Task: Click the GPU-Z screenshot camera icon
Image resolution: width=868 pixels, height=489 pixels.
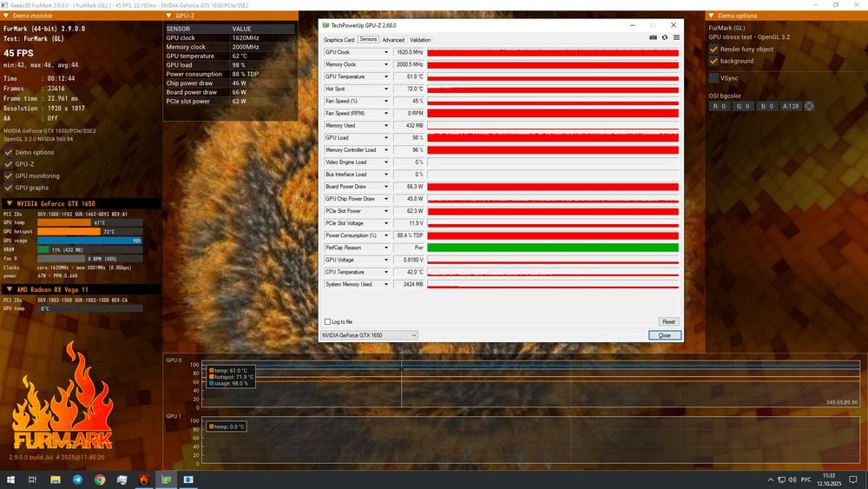Action: click(x=654, y=37)
